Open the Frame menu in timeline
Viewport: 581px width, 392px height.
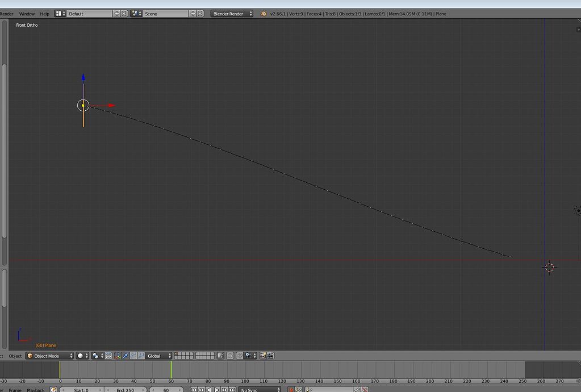[x=15, y=390]
